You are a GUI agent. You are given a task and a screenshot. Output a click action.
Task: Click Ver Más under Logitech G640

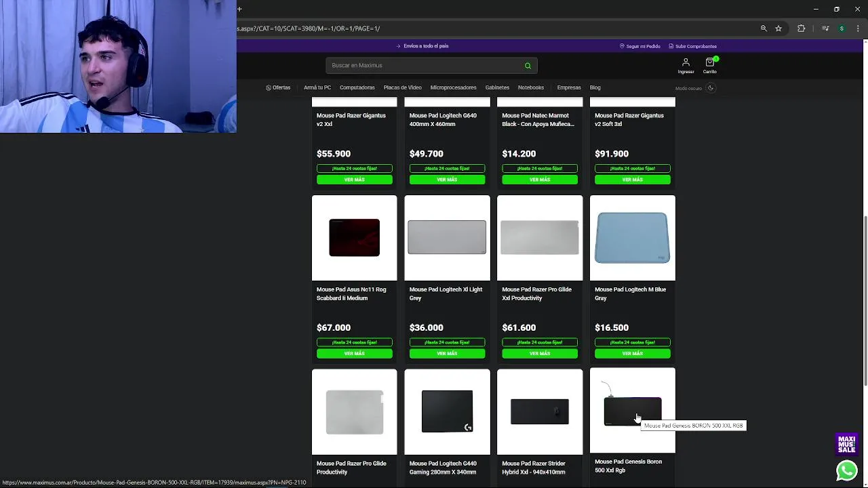(x=447, y=180)
